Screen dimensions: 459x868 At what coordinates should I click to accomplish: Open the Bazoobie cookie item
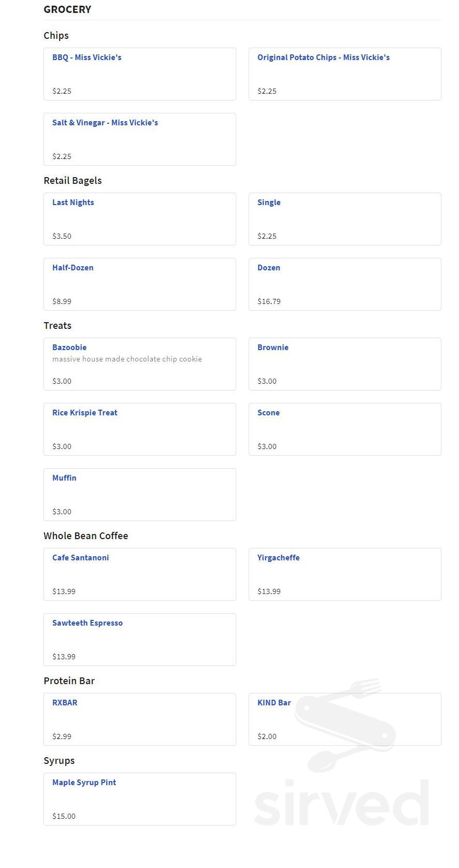click(x=140, y=364)
